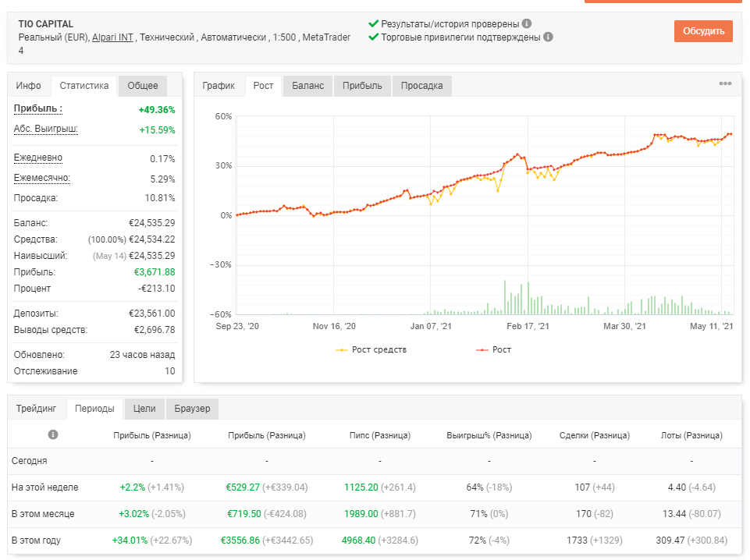750x560 pixels.
Task: Click the €23,561.00 Депозиты value
Action: [152, 314]
